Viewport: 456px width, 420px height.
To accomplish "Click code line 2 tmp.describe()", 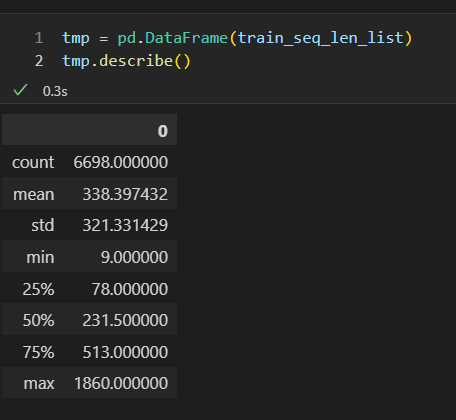I will pyautogui.click(x=126, y=61).
